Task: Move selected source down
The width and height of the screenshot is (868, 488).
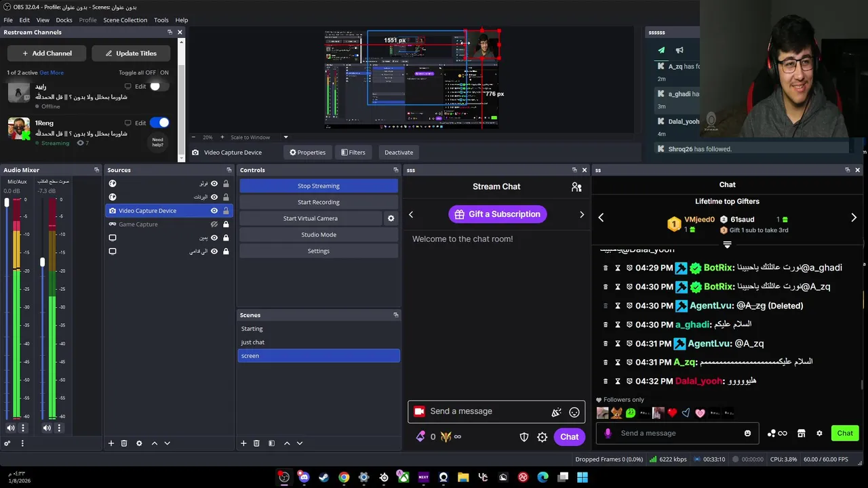Action: (x=167, y=443)
